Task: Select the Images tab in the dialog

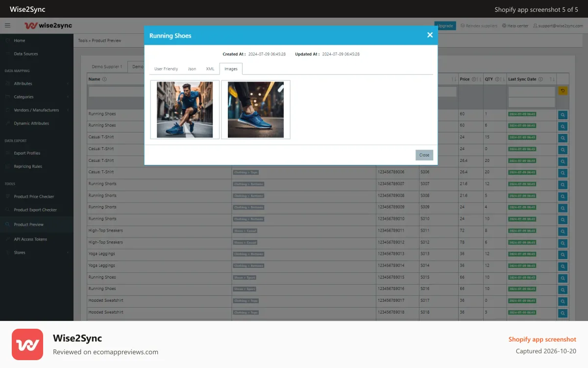Action: click(x=231, y=69)
